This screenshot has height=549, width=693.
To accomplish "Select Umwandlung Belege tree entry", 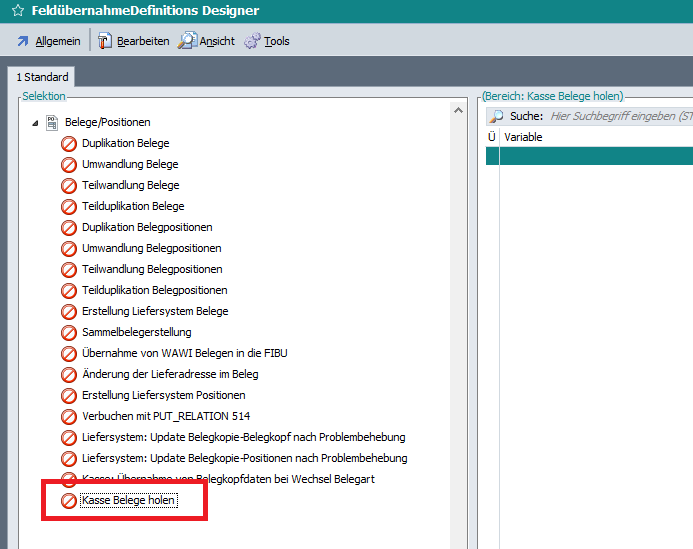I will (x=130, y=164).
